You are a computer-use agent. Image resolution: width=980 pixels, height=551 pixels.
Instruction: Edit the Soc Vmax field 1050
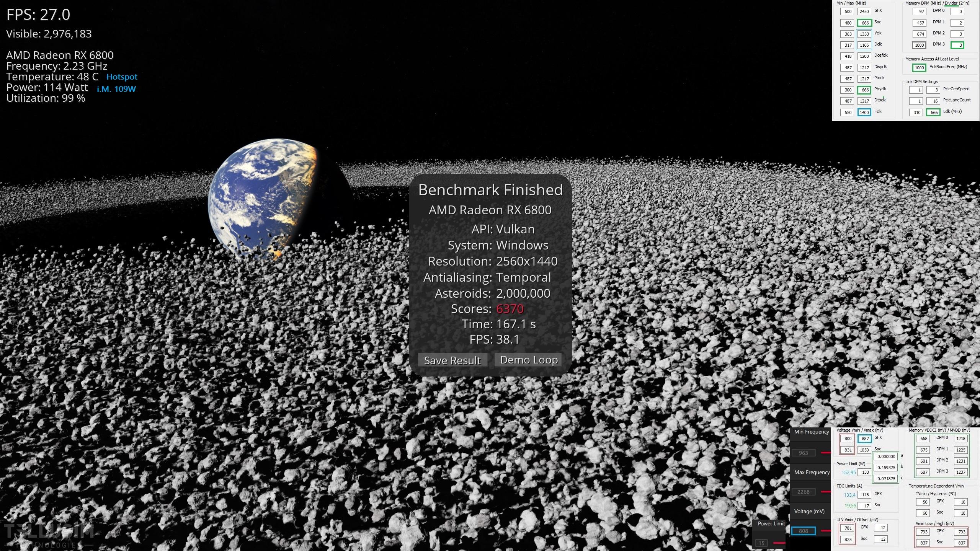864,450
